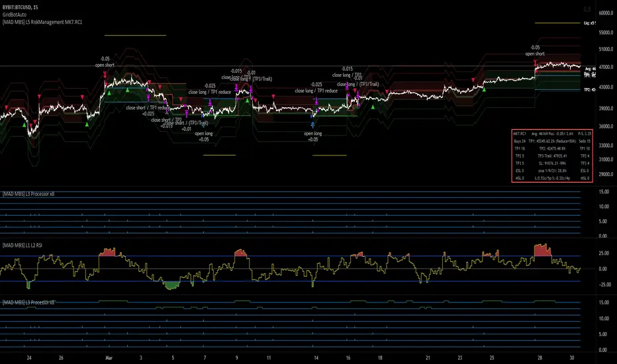This screenshot has width=617, height=364.
Task: Select the GridBotAuto indicator label
Action: pyautogui.click(x=15, y=15)
